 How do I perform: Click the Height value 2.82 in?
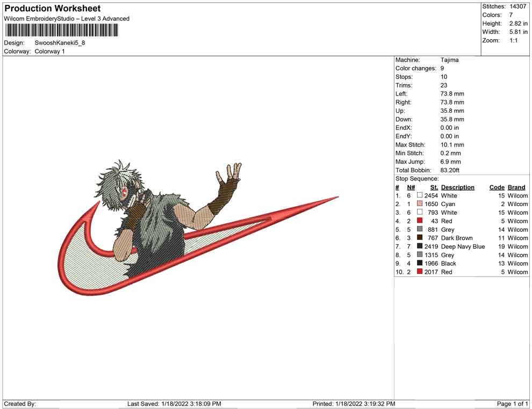(519, 24)
